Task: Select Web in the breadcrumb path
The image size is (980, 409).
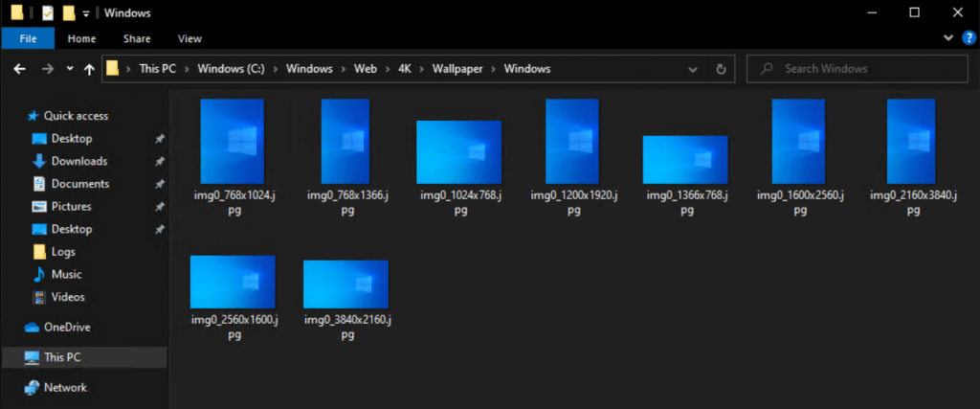Action: [366, 69]
